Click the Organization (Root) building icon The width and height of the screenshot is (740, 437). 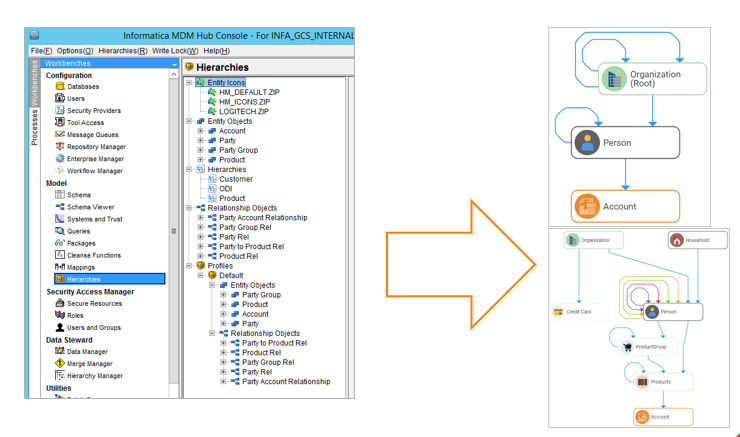(614, 79)
